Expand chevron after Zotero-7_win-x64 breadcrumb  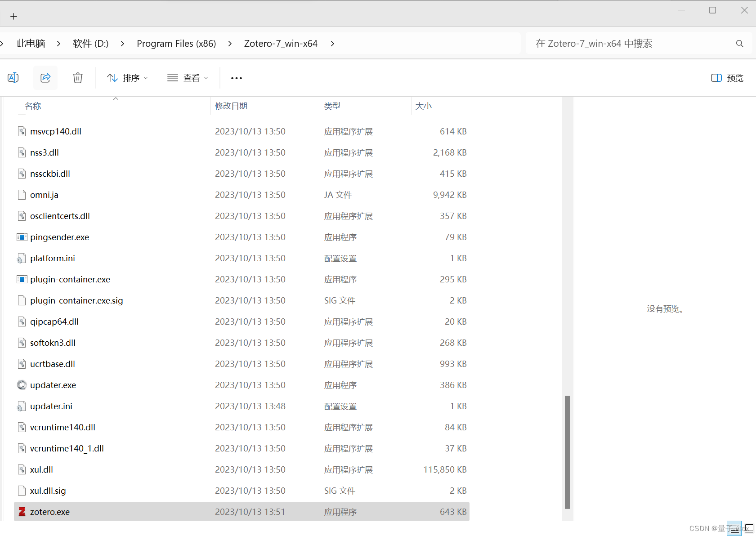(x=332, y=44)
